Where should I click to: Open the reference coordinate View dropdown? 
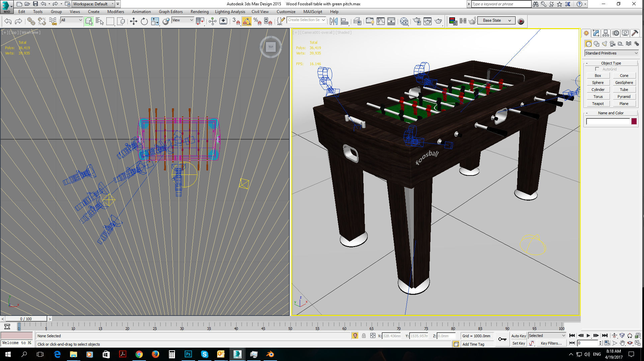coord(183,20)
